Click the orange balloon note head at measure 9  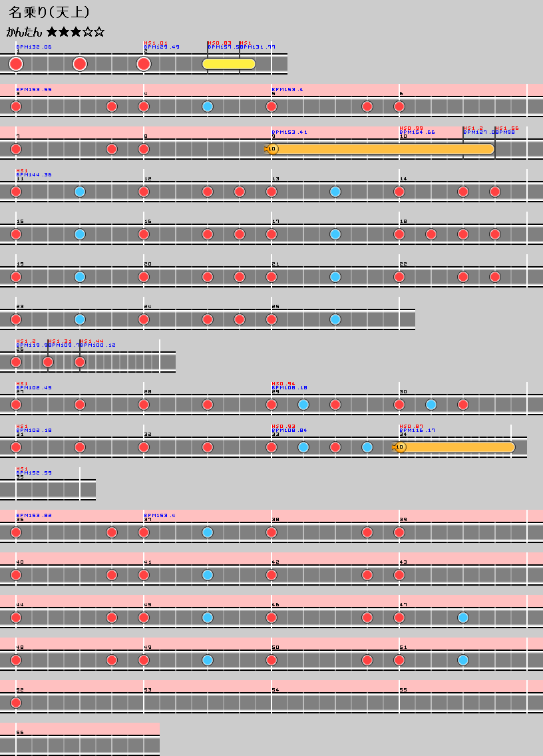coord(271,149)
